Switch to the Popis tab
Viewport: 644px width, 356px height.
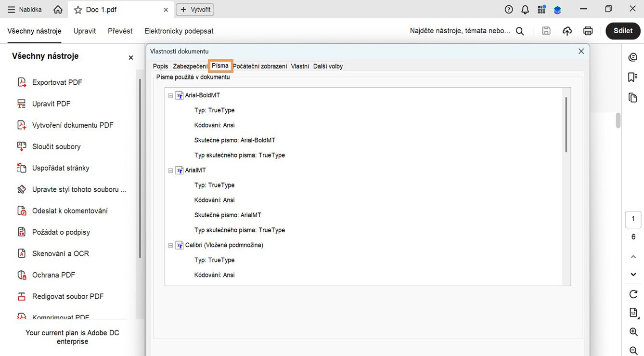pyautogui.click(x=160, y=66)
